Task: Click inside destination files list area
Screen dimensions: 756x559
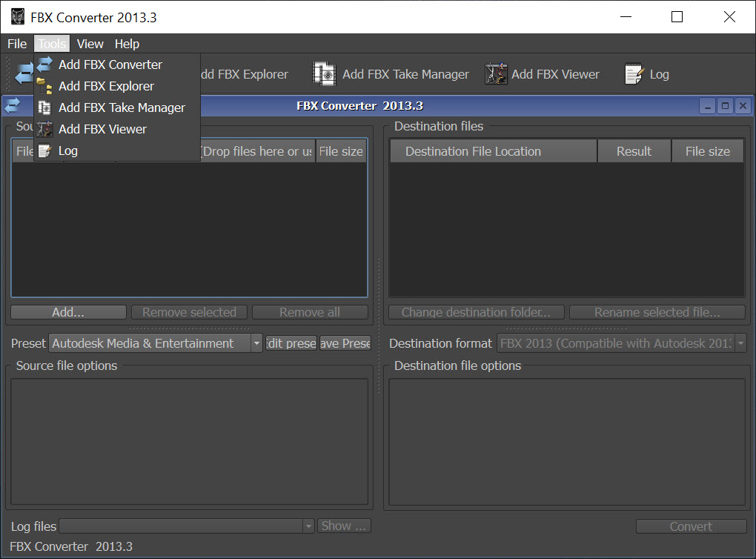Action: 566,229
